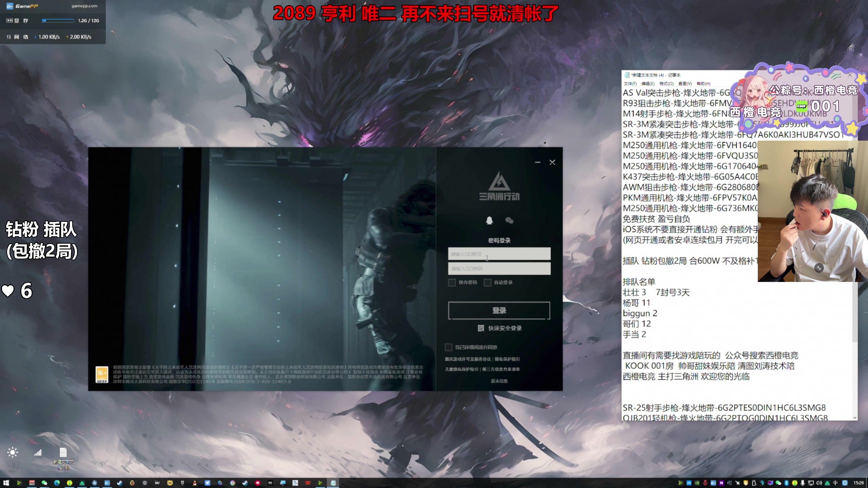Click the QQ account number input field
The image size is (868, 488).
click(499, 254)
